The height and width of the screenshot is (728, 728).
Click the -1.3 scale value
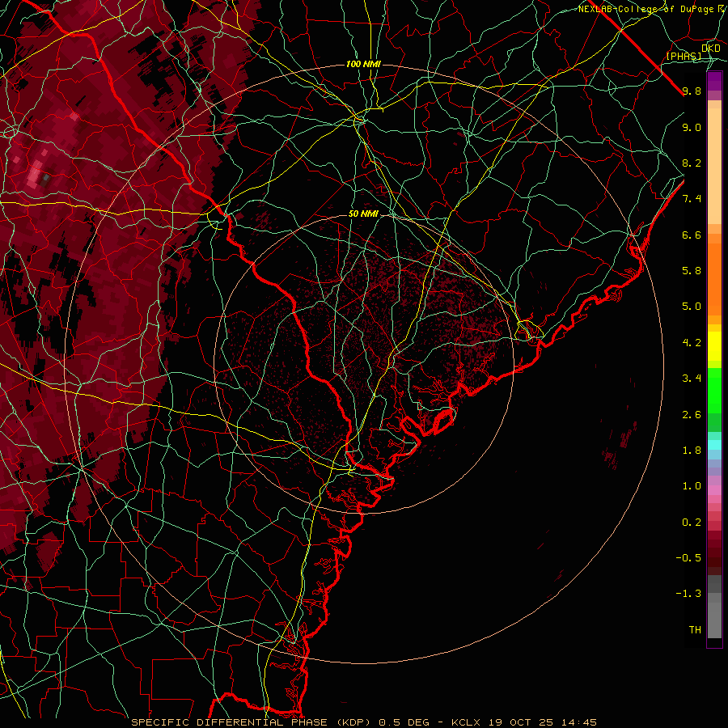tap(688, 594)
